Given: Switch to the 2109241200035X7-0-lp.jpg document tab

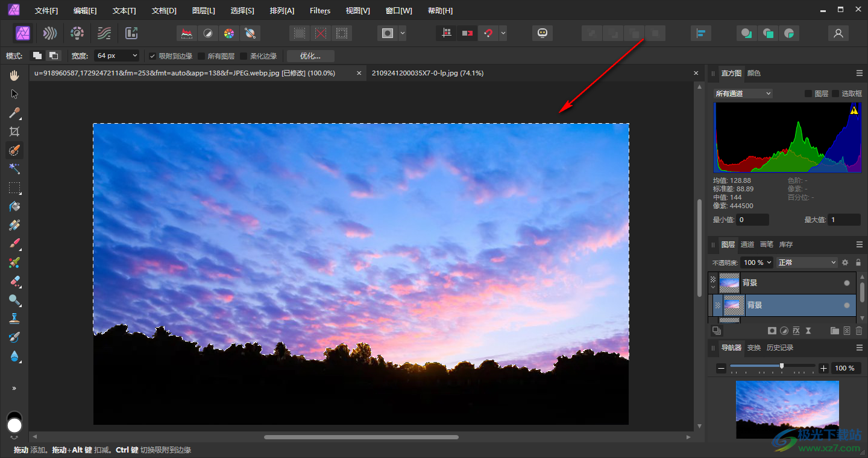Looking at the screenshot, I should [427, 73].
